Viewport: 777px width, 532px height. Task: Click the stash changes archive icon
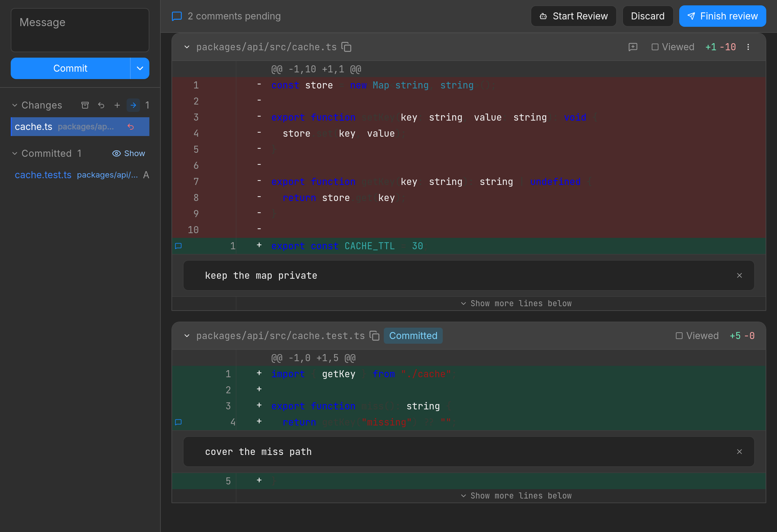click(85, 105)
